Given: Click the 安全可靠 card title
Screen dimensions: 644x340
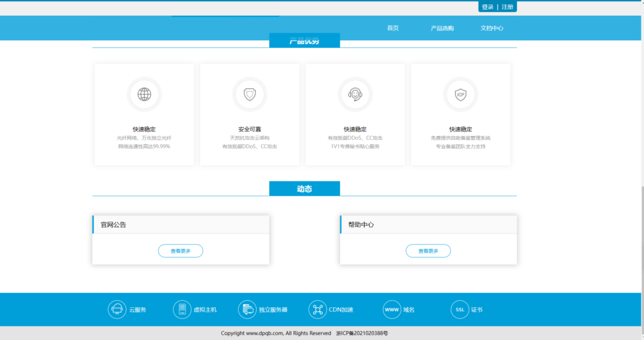Looking at the screenshot, I should click(250, 129).
